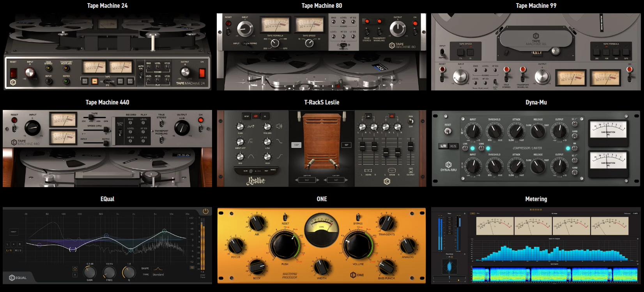Click the EQual logo badge
Viewport: 644px width, 292px height.
coord(18,278)
